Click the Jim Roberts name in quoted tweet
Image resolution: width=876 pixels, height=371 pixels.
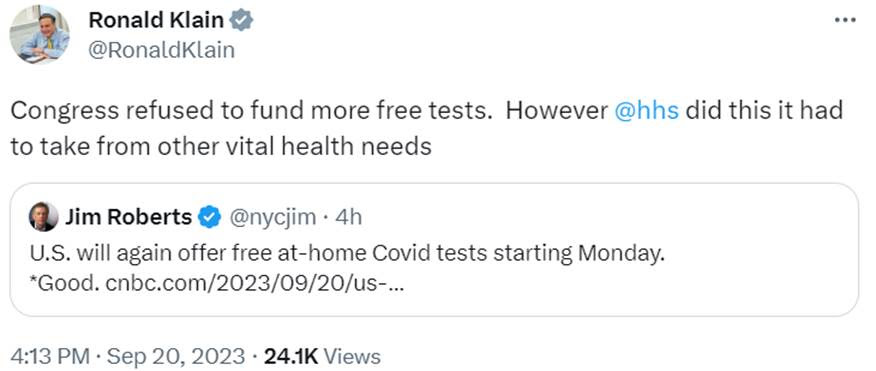point(128,217)
